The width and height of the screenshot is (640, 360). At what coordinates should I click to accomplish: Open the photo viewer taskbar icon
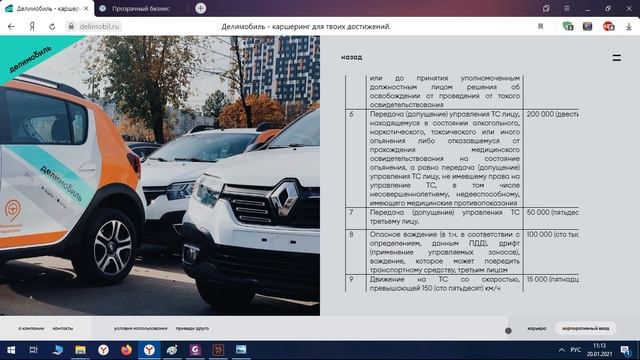pos(241,350)
